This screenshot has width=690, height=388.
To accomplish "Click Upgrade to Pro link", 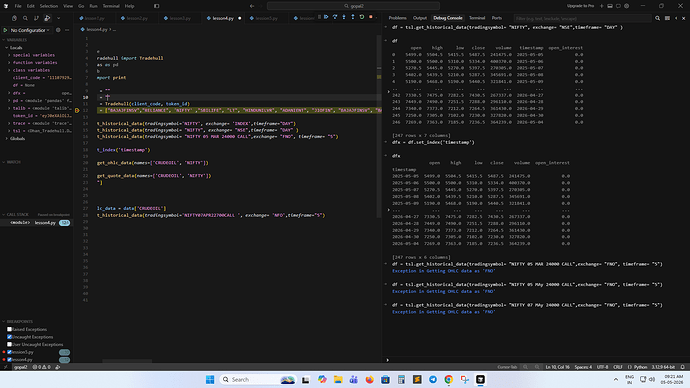I will (580, 6).
